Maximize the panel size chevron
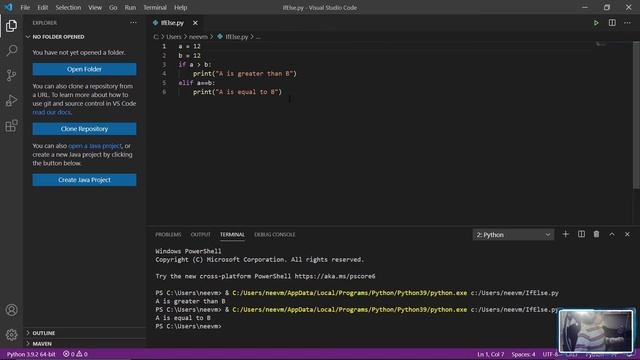The image size is (640, 360). click(x=612, y=234)
